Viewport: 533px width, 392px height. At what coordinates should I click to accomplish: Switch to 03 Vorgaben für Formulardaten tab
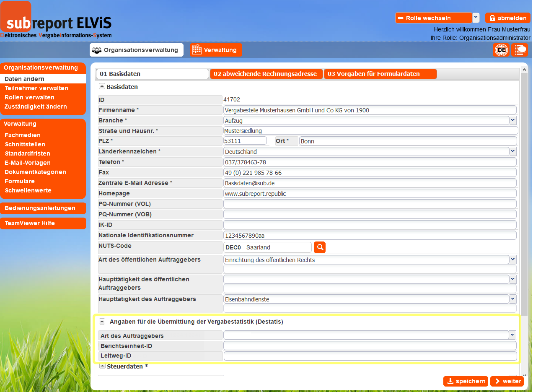[x=380, y=74]
